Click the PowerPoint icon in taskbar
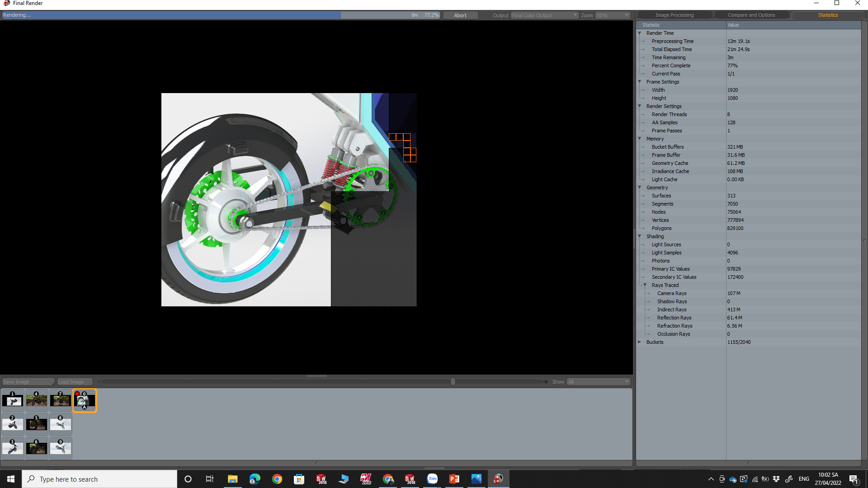Image resolution: width=868 pixels, height=488 pixels. click(x=454, y=479)
